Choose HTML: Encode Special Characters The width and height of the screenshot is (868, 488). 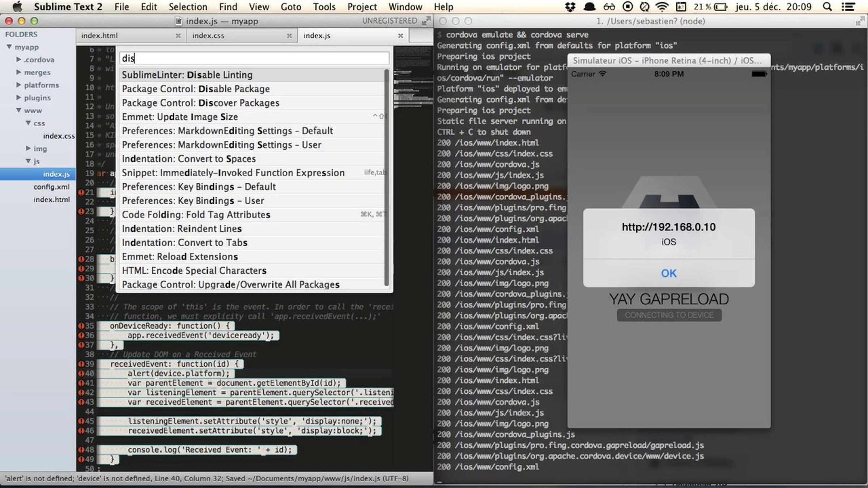tap(252, 271)
